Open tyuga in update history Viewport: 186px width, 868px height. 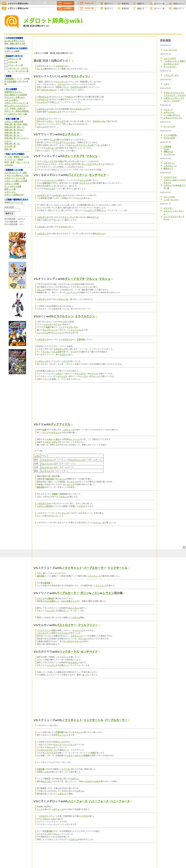[x=166, y=149]
